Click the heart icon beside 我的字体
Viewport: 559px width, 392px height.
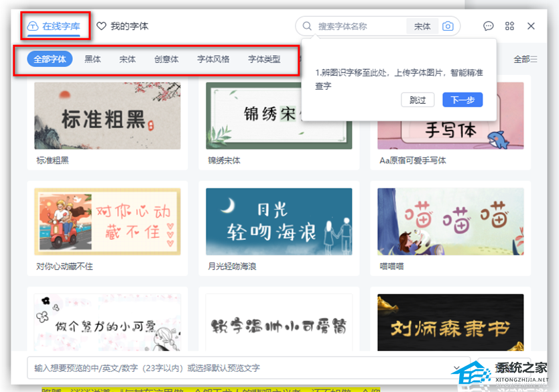tap(102, 26)
